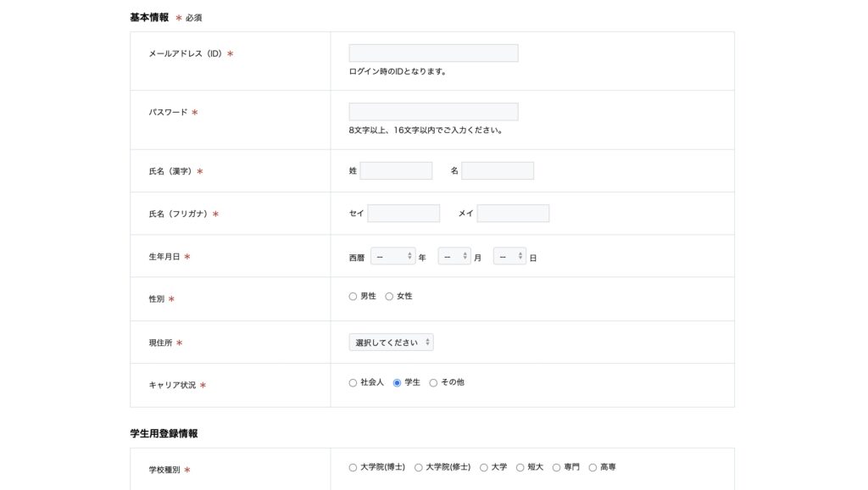Click the password (パスワード) input field
Viewport: 868px width, 490px height.
point(433,112)
